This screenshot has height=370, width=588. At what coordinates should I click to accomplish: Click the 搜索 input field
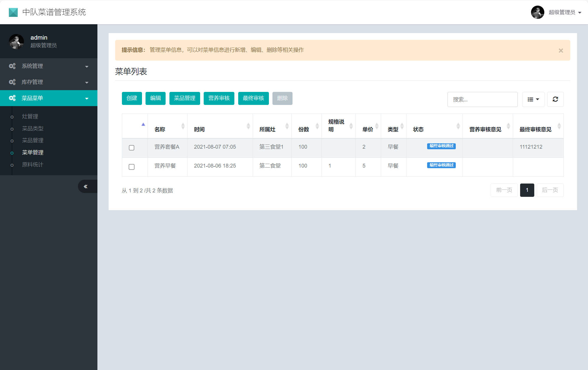[x=482, y=100]
